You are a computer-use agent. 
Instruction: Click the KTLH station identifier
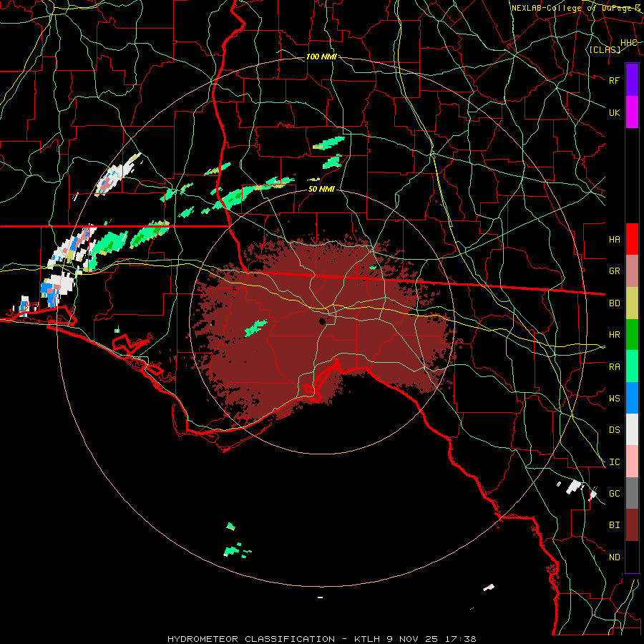pos(369,639)
